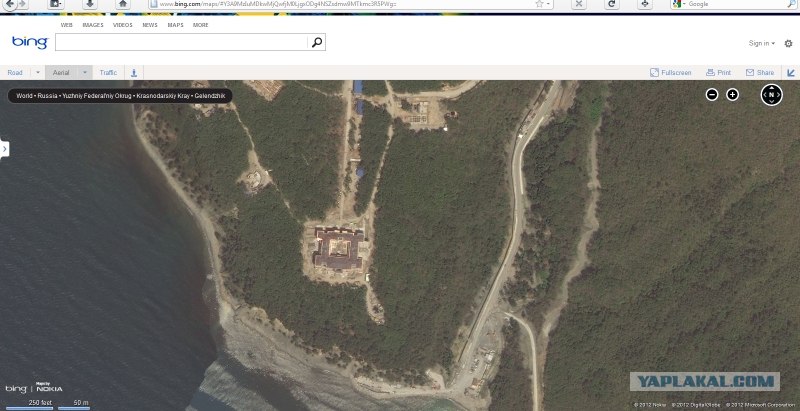Click the browser home icon
This screenshot has height=411, width=800.
(122, 4)
